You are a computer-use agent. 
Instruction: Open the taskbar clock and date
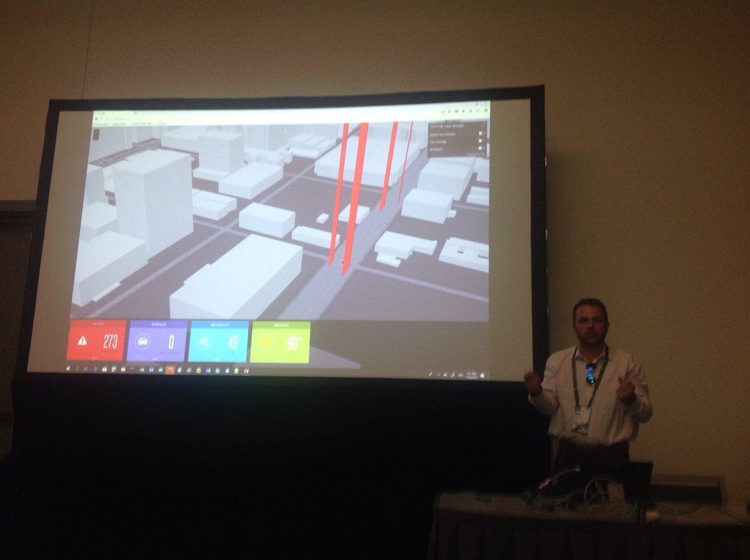[473, 374]
